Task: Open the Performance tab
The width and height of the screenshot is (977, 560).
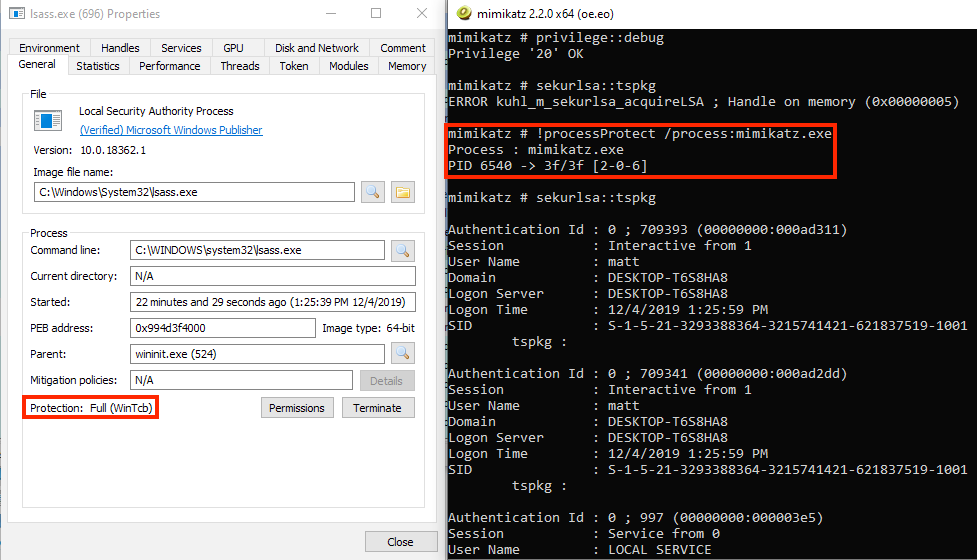Action: click(x=169, y=66)
